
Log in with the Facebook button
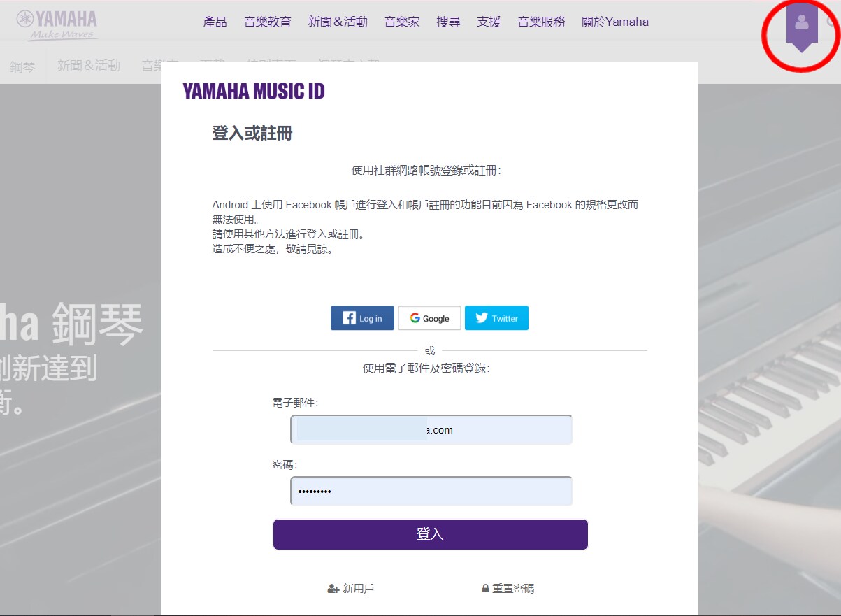pos(362,318)
